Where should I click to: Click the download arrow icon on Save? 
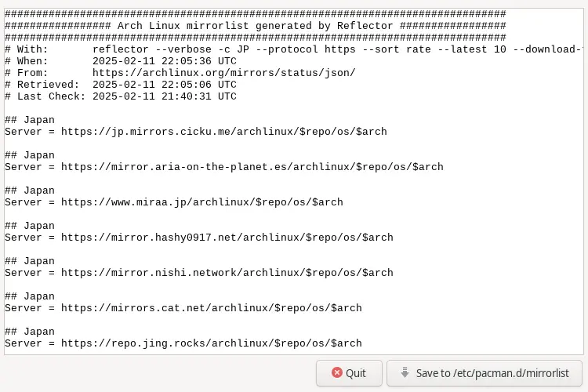click(x=405, y=373)
